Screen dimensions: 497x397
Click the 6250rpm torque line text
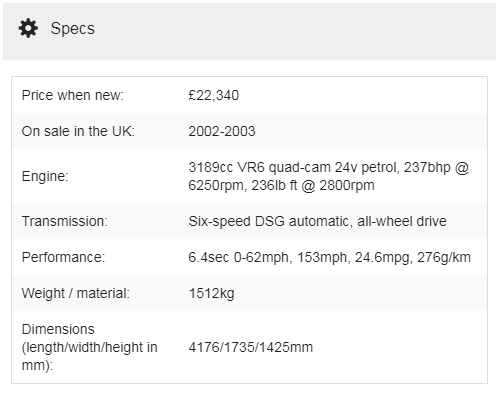point(281,185)
